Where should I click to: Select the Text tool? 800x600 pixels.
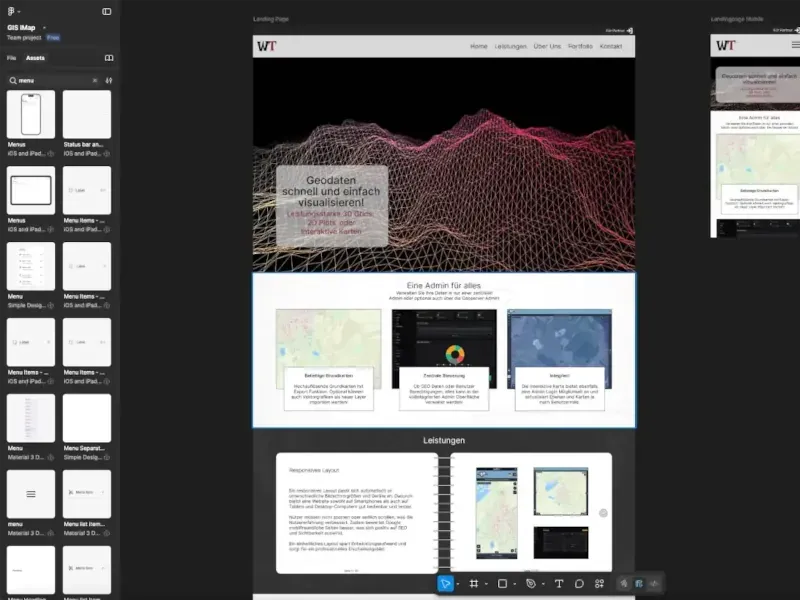[x=559, y=584]
